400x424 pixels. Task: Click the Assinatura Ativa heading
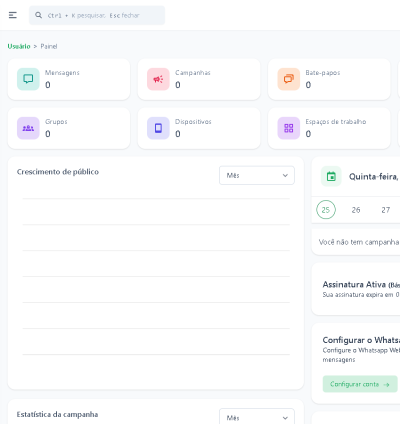point(354,284)
